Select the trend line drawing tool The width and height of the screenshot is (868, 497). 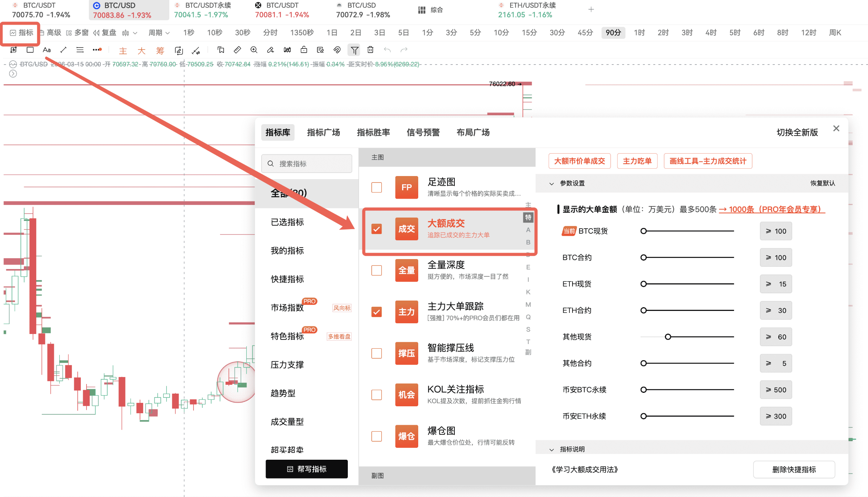tap(63, 50)
